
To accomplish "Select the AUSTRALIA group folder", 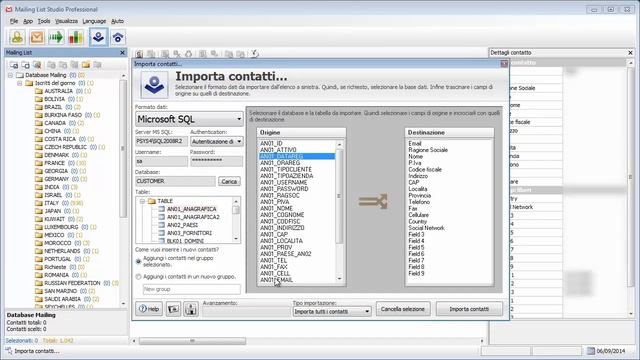I will (58, 91).
